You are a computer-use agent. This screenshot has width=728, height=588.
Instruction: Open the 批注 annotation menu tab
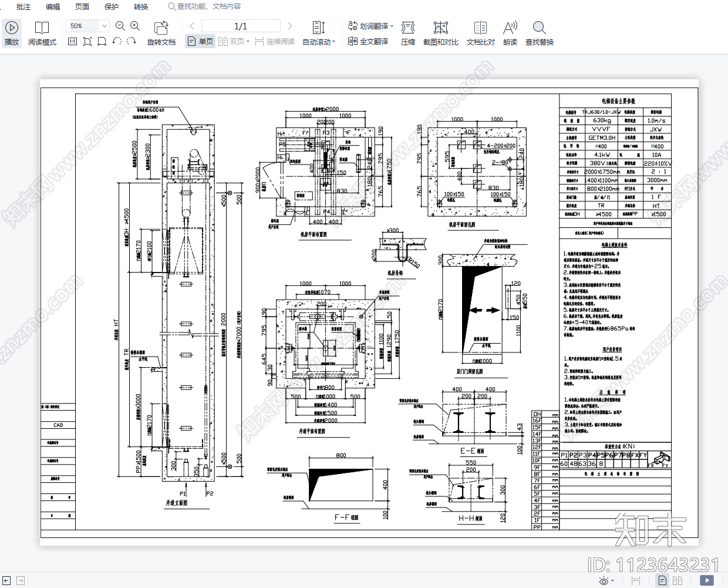[23, 6]
